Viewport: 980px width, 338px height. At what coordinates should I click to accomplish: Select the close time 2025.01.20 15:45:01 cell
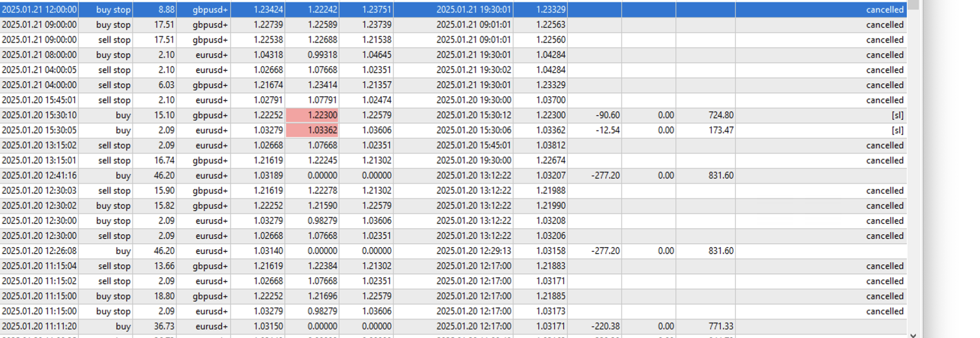pos(473,145)
